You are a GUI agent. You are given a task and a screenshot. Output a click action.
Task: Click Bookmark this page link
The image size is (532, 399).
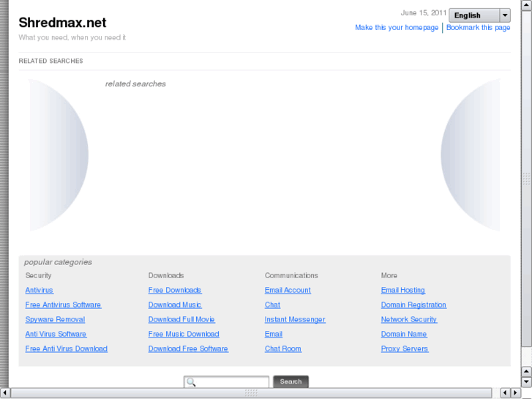click(478, 28)
